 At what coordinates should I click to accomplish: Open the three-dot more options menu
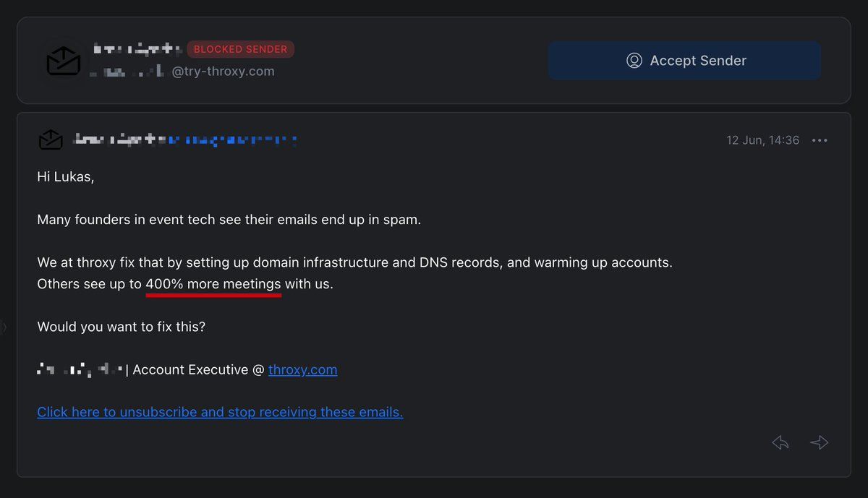820,140
